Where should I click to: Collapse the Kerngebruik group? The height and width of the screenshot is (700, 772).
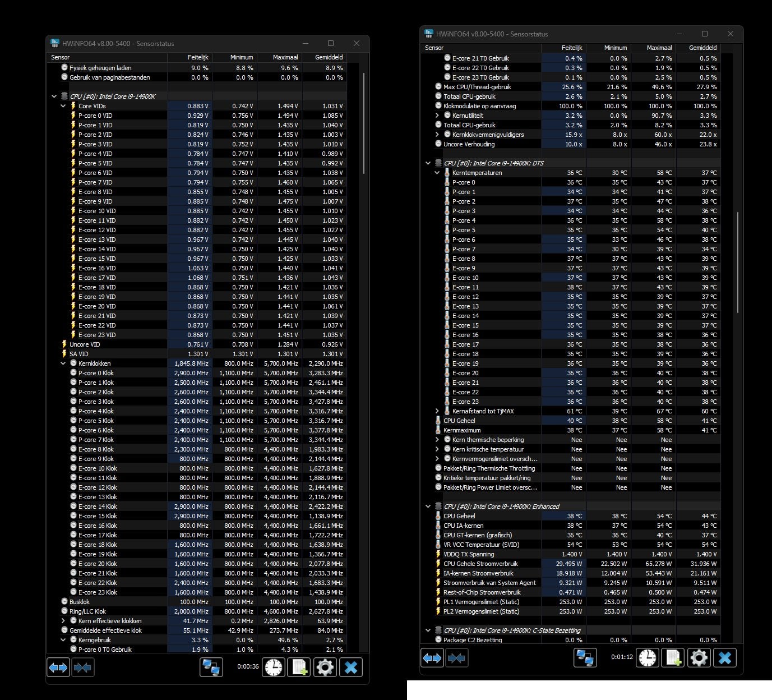63,640
